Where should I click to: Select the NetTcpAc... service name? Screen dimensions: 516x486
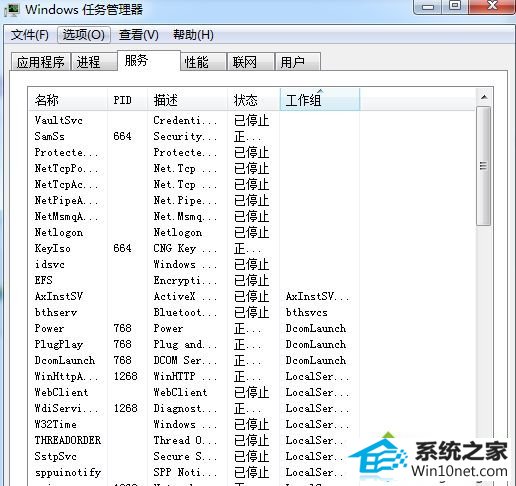(66, 184)
